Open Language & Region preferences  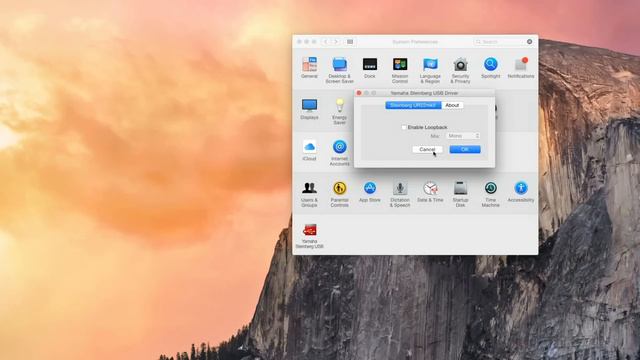coord(430,70)
